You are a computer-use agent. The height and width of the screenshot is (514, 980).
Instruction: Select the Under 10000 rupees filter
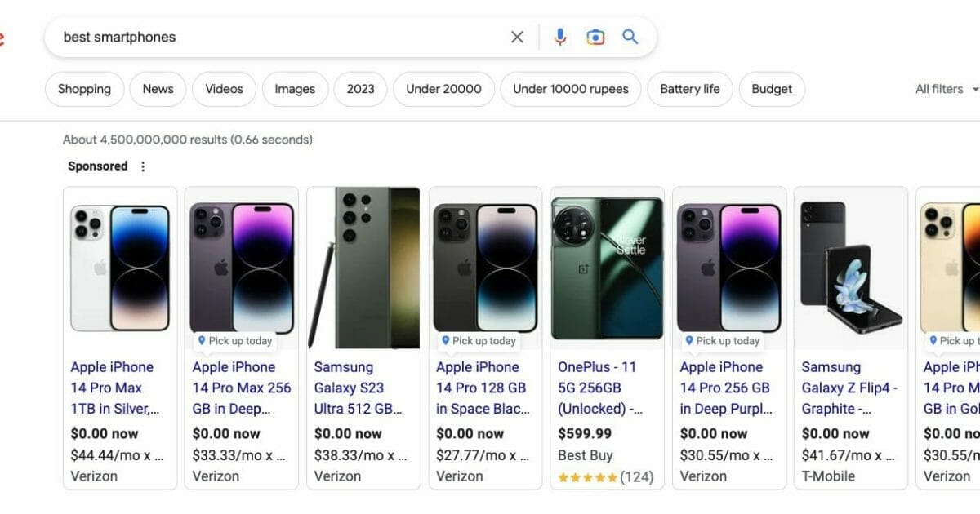(x=570, y=89)
